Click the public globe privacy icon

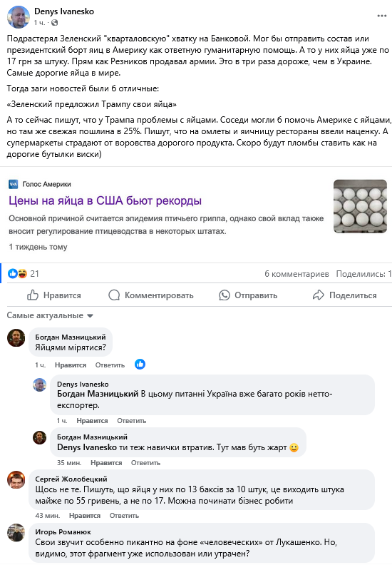(x=54, y=23)
